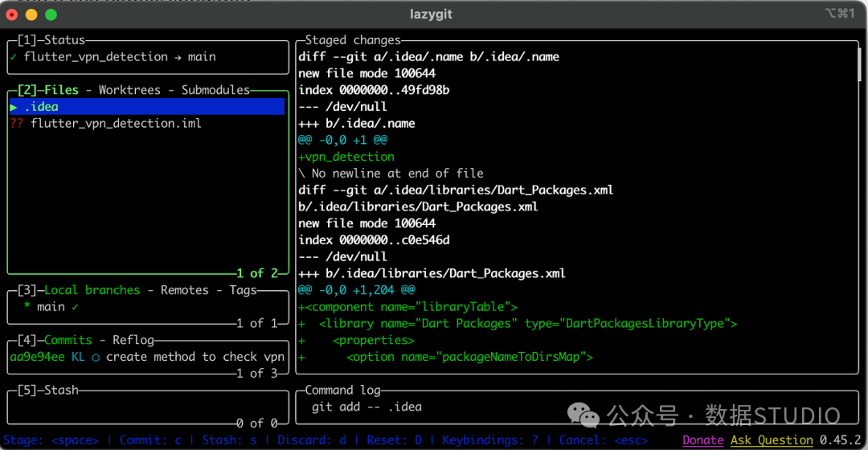Screen dimensions: 868x450
Task: Click the component name="libraryTable" line
Action: tap(408, 307)
